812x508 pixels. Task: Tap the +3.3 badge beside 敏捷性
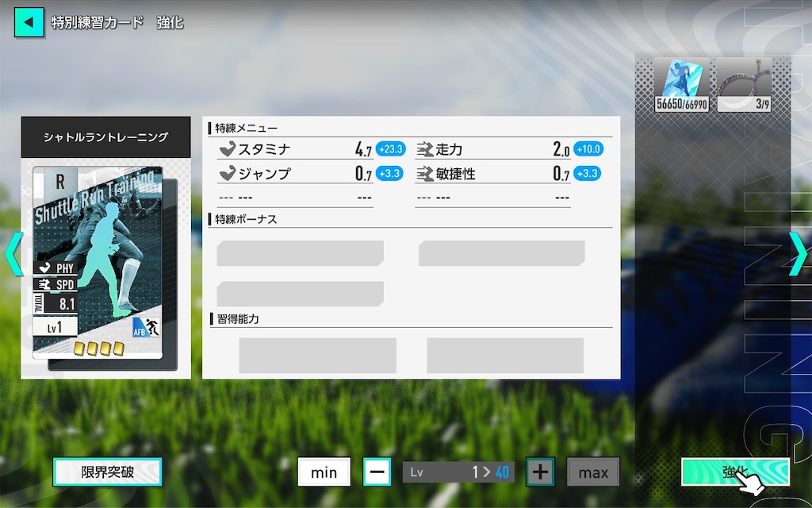coord(588,173)
